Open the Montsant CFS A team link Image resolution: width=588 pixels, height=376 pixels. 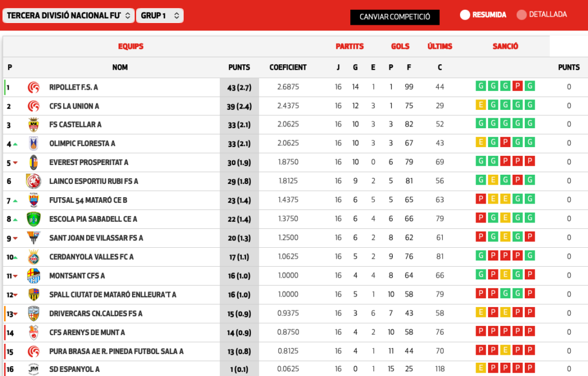[x=77, y=276]
